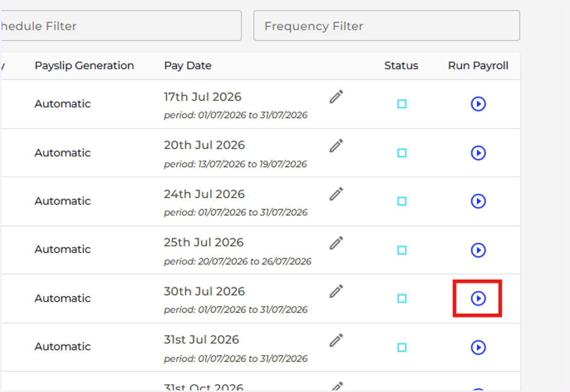The width and height of the screenshot is (570, 392).
Task: Edit pay date 30th Jul 2026
Action: tap(336, 291)
